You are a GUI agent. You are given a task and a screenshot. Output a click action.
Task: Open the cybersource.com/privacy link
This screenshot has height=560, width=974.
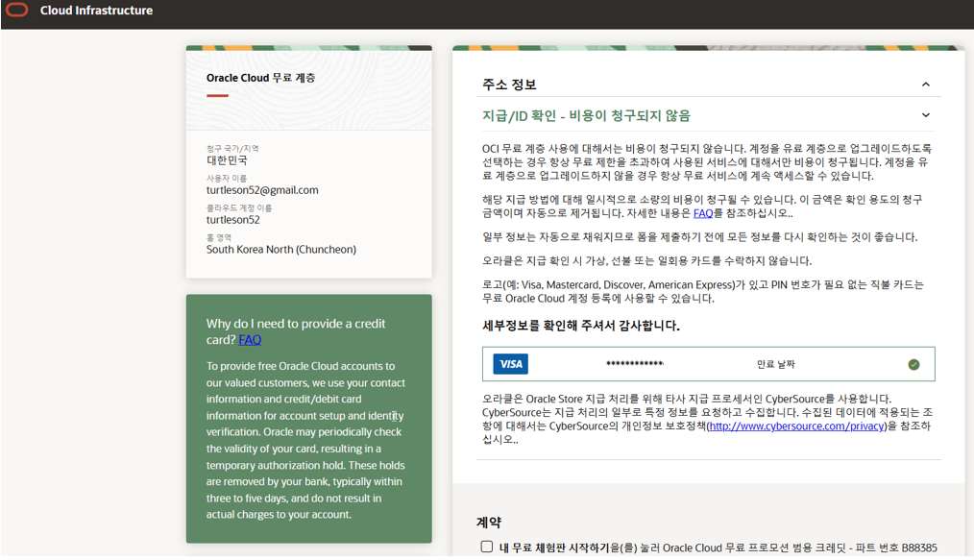[797, 426]
